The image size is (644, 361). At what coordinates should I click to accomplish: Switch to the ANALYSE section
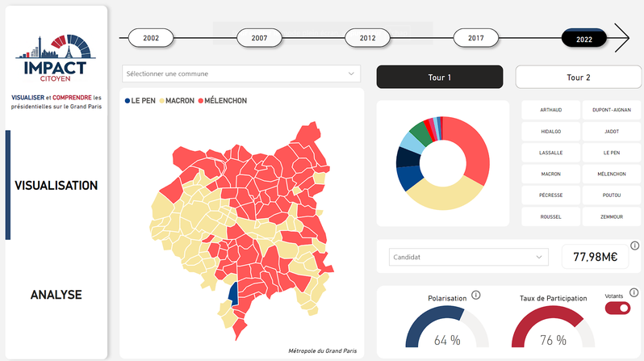[56, 295]
